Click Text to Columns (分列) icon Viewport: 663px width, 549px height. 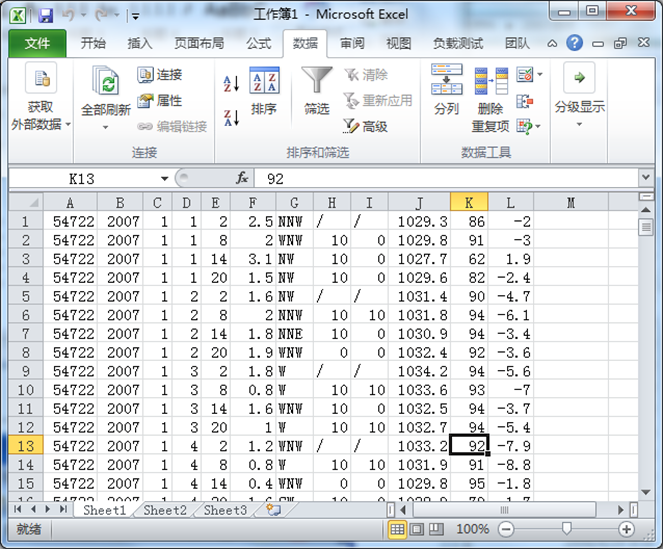tap(446, 90)
